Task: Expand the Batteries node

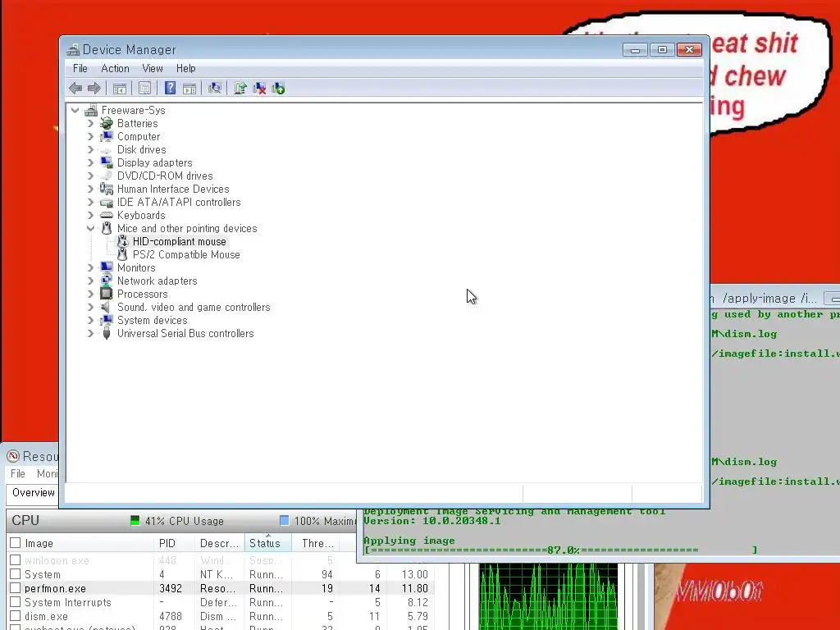Action: point(90,123)
